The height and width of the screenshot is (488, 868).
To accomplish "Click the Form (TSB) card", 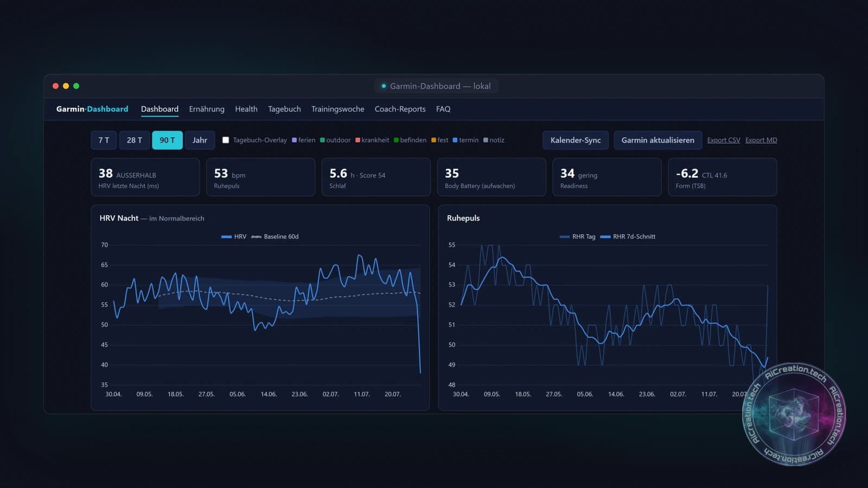I will [723, 177].
